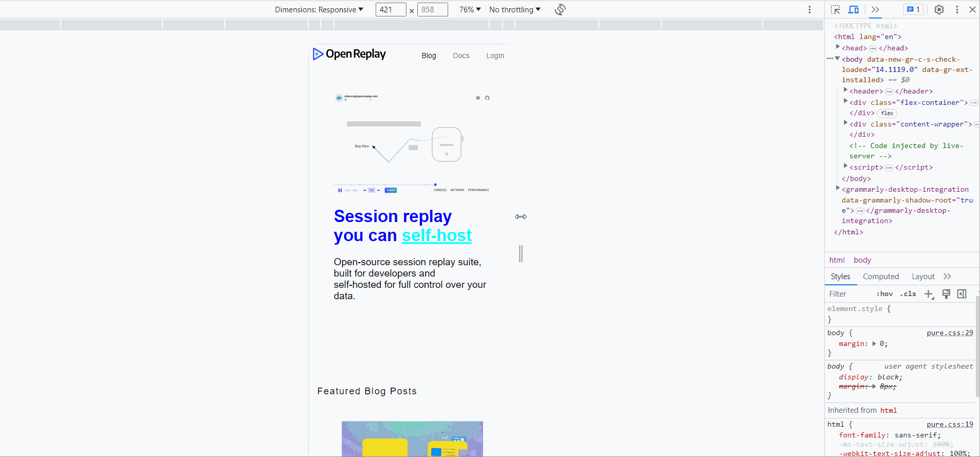Open the Blog nav link
Screen dimensions: 980x457
[429, 56]
